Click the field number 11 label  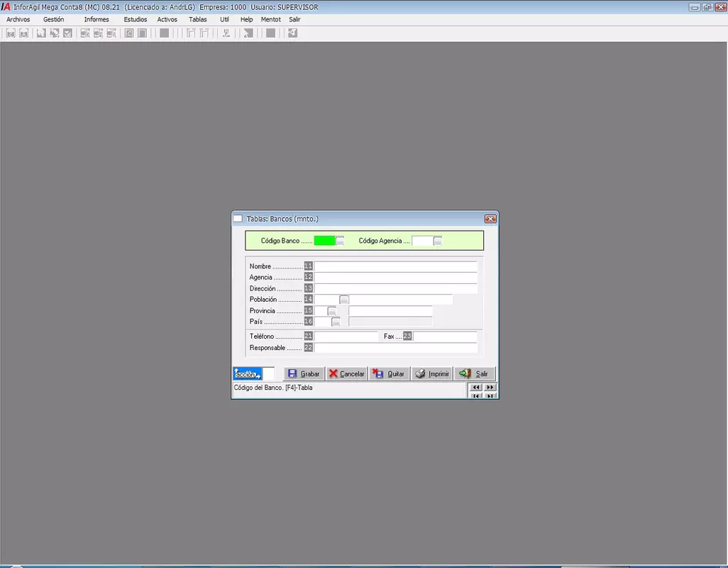click(308, 266)
